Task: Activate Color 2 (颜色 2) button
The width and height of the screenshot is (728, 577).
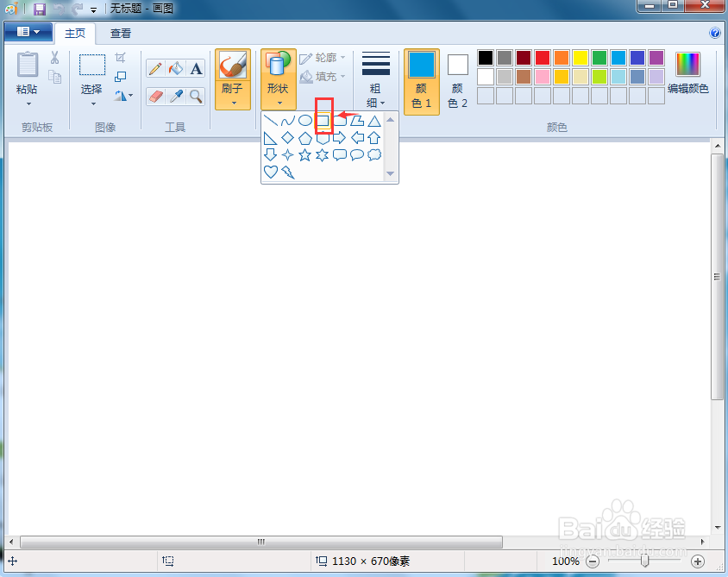Action: [458, 81]
